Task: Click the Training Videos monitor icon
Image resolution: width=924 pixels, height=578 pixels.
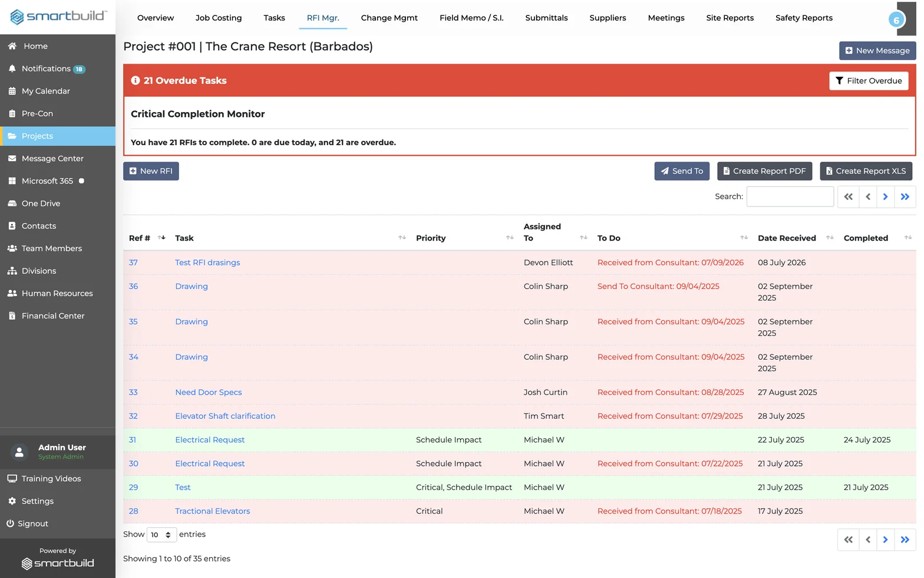Action: click(x=12, y=478)
